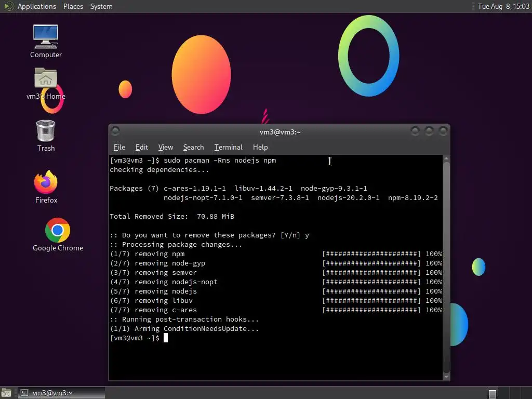The image size is (532, 399).
Task: Open the terminal Help menu
Action: (x=260, y=147)
